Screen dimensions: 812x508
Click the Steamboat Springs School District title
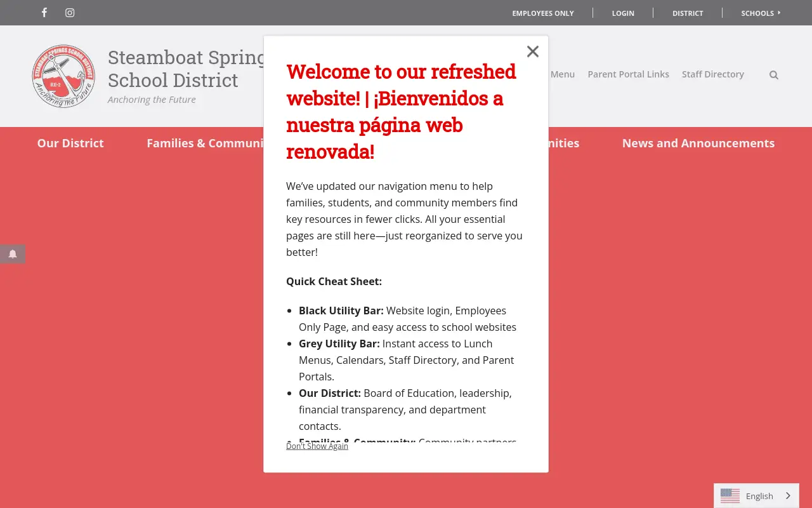186,69
